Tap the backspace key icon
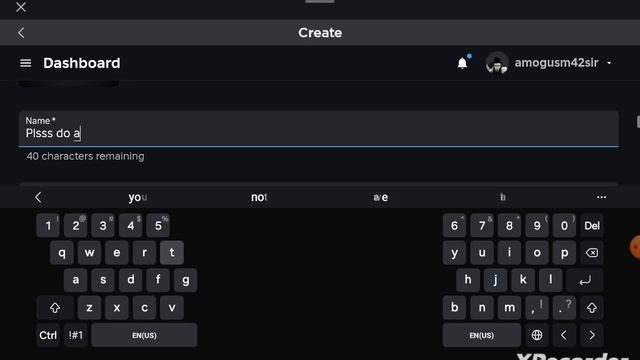This screenshot has width=640, height=360. pos(592,253)
